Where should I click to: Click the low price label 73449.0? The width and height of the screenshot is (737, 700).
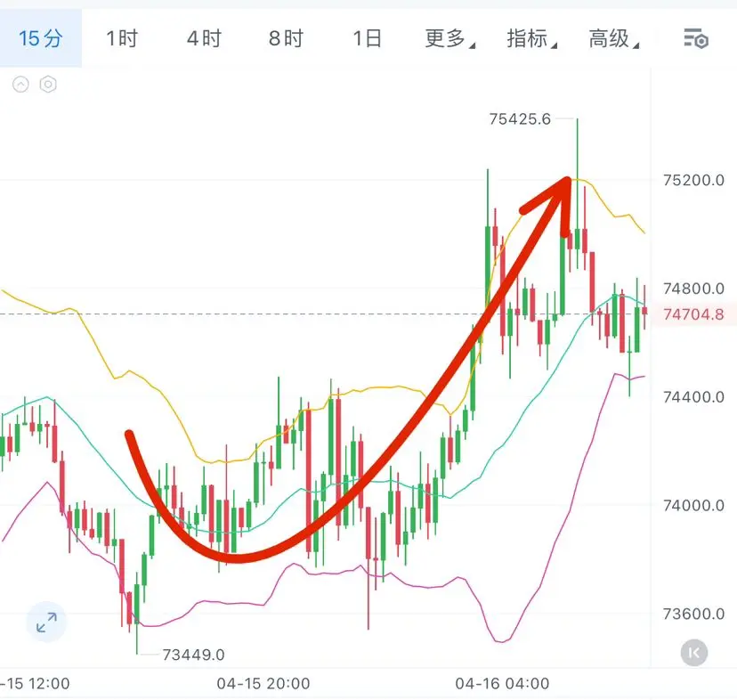(193, 655)
